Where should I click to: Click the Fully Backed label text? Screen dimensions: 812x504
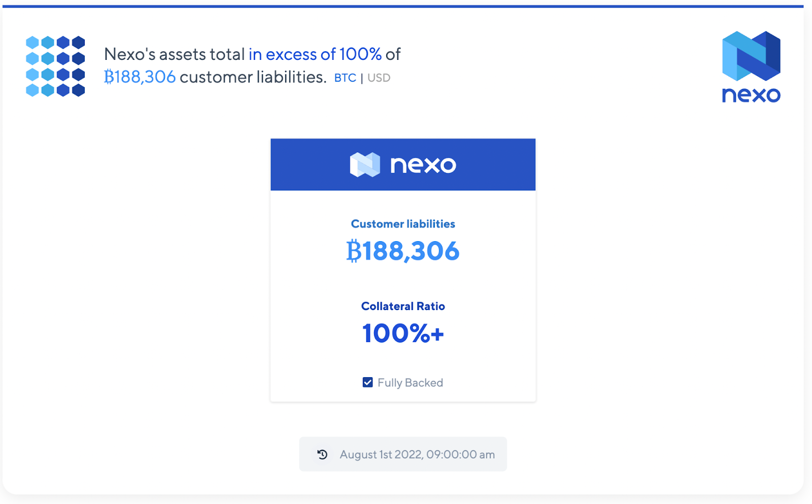pos(410,383)
